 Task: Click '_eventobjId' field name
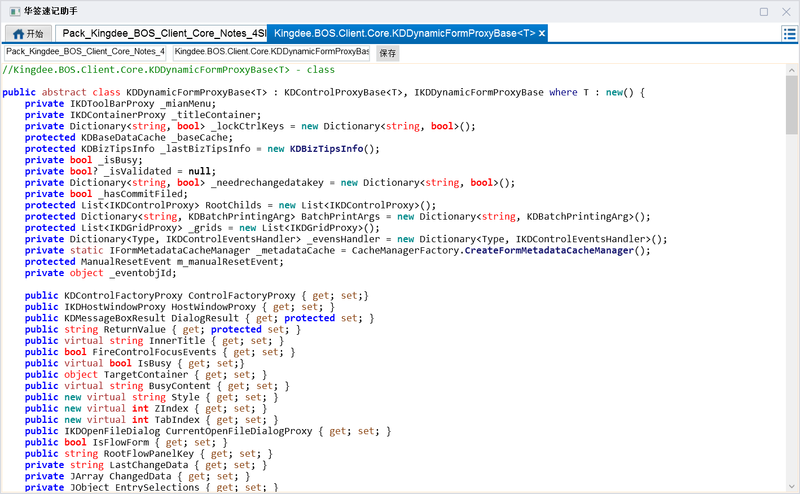[142, 273]
